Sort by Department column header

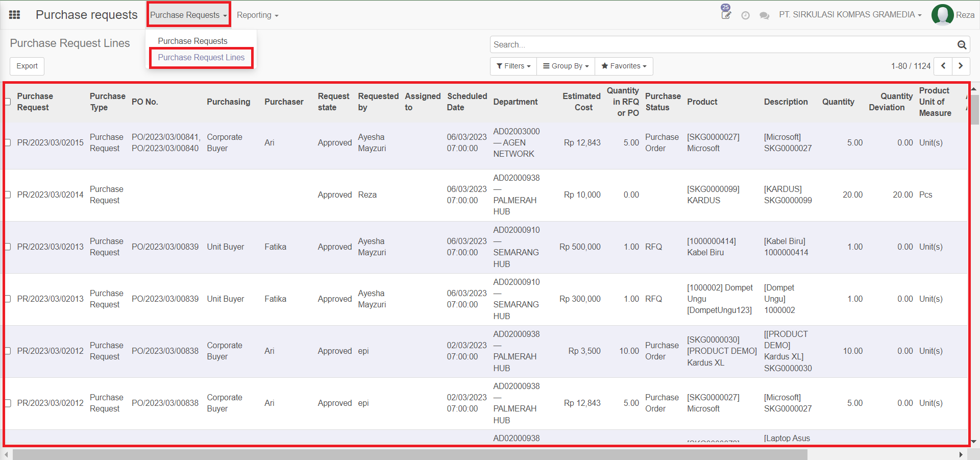[x=516, y=102]
